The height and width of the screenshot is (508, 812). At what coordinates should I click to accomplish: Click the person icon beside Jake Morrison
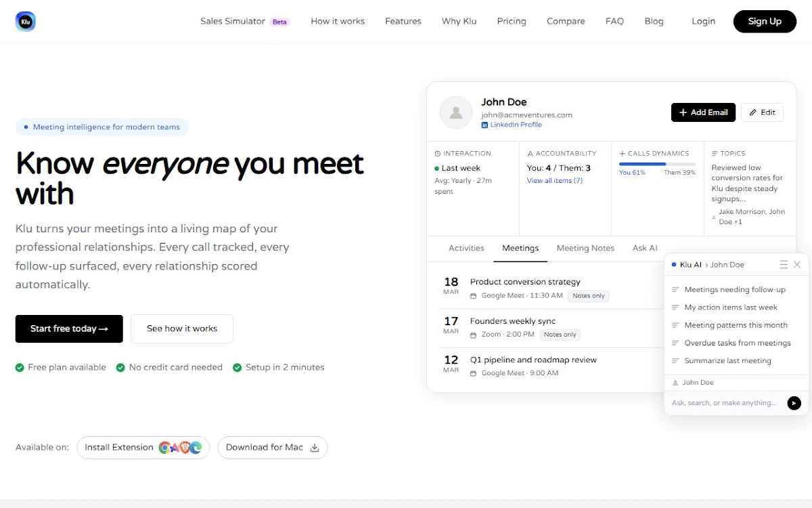pos(714,217)
